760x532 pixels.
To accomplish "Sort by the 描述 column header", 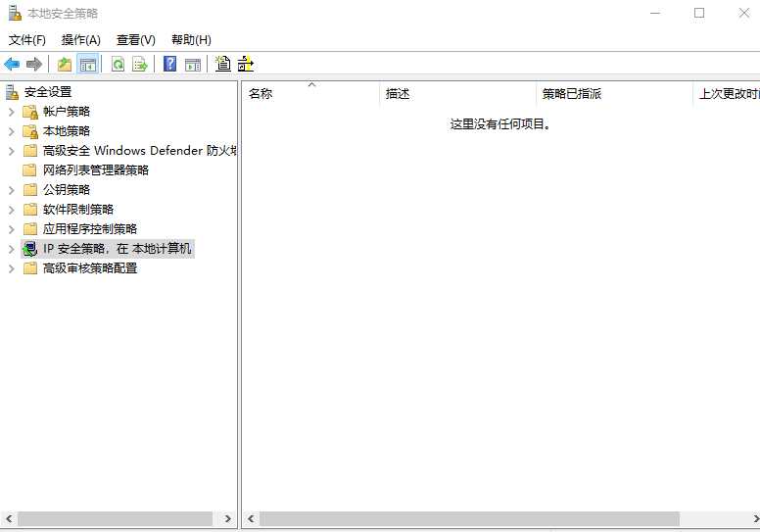I will [458, 94].
